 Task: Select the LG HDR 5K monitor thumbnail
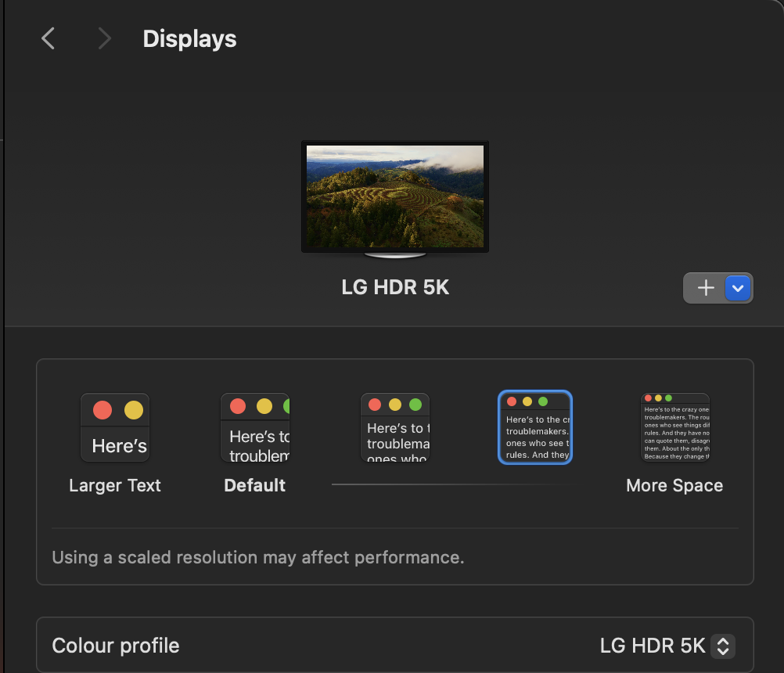coord(395,199)
